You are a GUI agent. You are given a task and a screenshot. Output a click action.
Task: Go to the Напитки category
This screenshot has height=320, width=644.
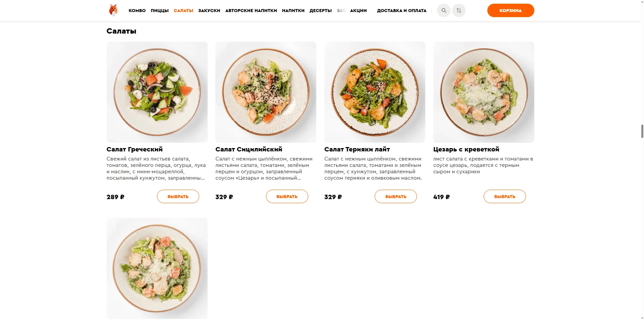[x=293, y=11]
